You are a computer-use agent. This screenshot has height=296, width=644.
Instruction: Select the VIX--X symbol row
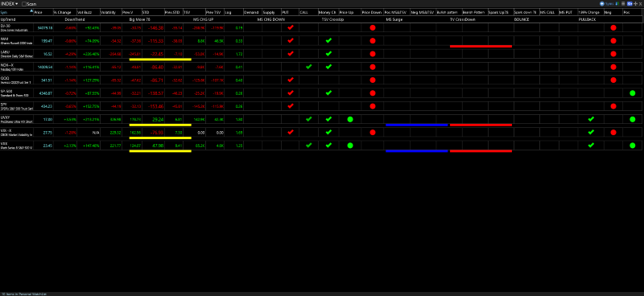pos(16,132)
